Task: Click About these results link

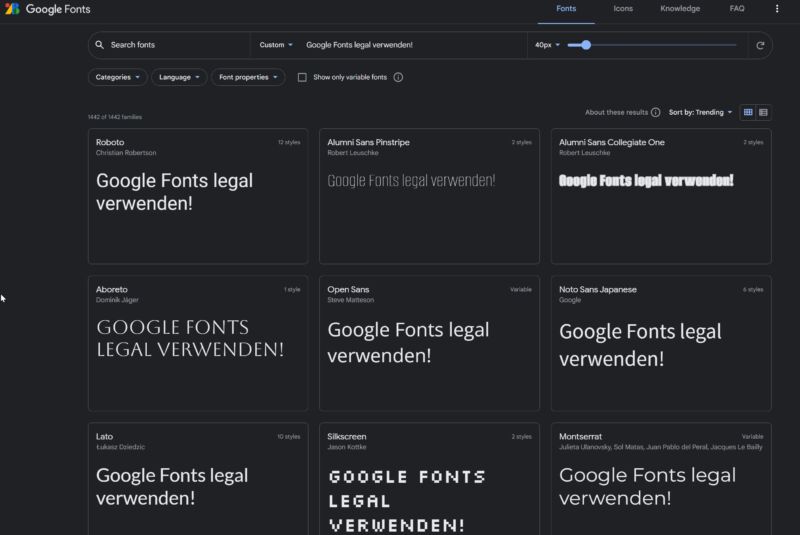Action: 616,112
